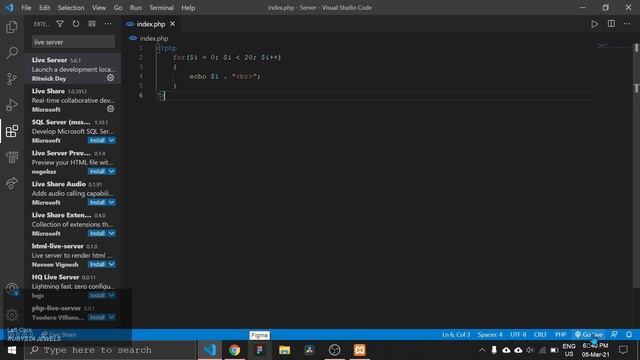640x360 pixels.
Task: Open the feedback icon in status bar
Action: 614,334
